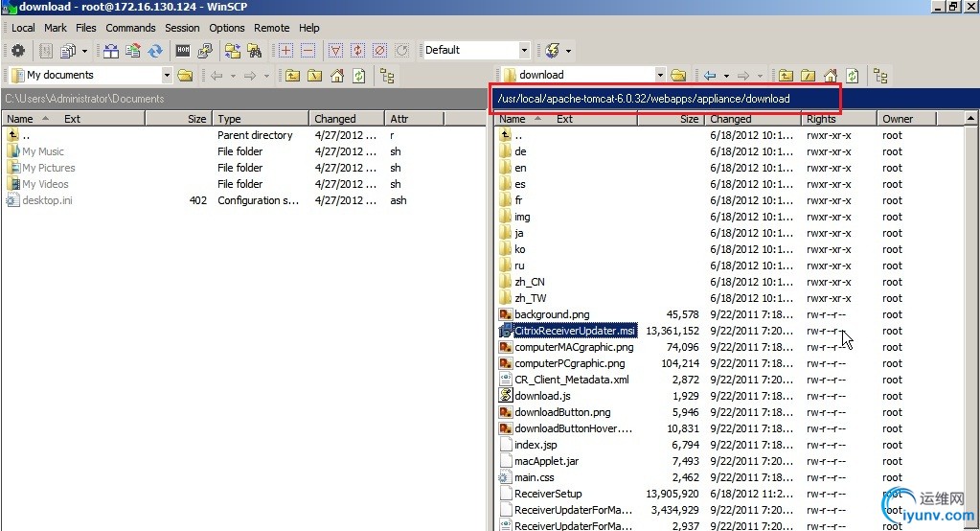Click Compare Directories icon
Image resolution: width=980 pixels, height=531 pixels.
(x=110, y=51)
